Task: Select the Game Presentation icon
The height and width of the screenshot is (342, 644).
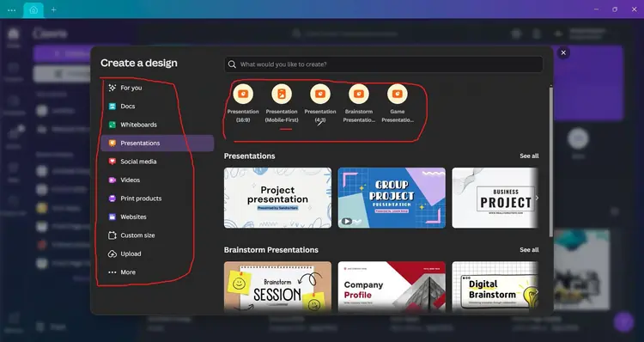Action: 398,94
